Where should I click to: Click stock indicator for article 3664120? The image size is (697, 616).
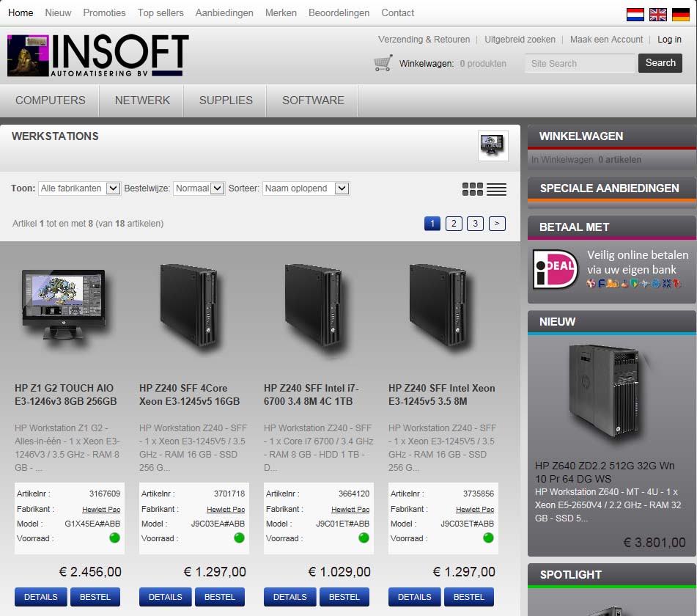point(364,538)
